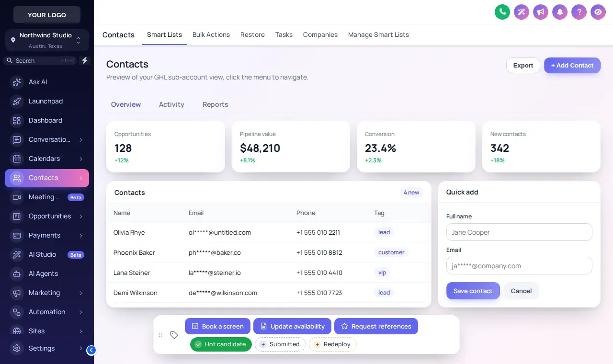The height and width of the screenshot is (364, 613).
Task: Open AI Agents in sidebar
Action: [47, 273]
